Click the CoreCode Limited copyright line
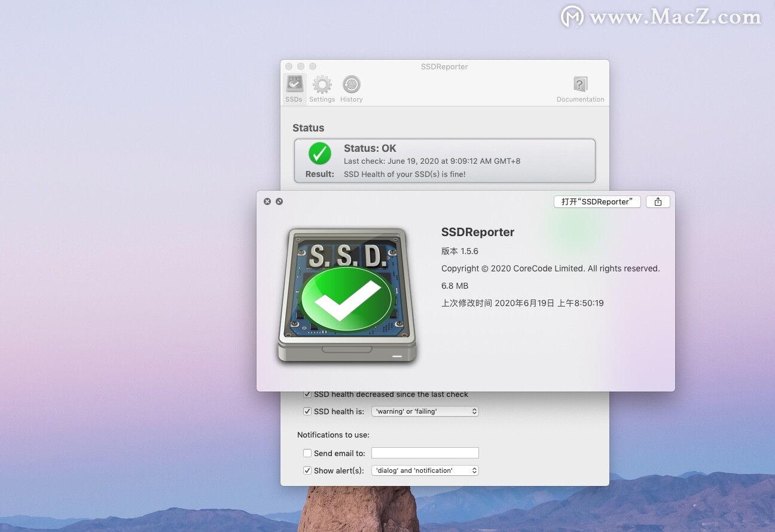Screen dimensions: 775x532 coord(551,268)
